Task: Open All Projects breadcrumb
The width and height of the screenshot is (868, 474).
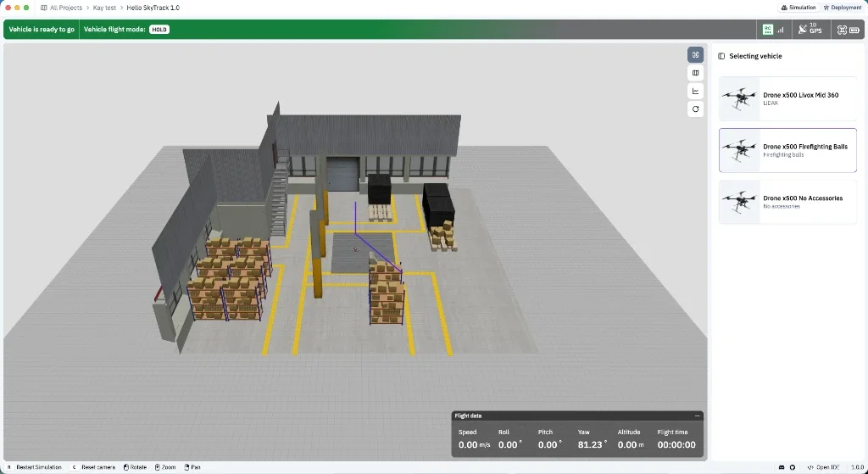Action: coord(66,8)
